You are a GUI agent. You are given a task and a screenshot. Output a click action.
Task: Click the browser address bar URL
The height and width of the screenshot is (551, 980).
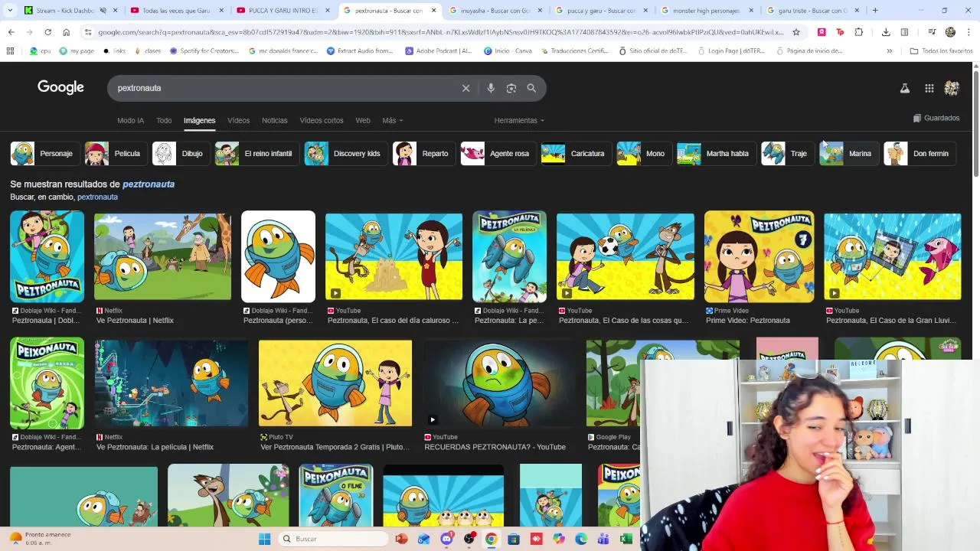point(440,32)
